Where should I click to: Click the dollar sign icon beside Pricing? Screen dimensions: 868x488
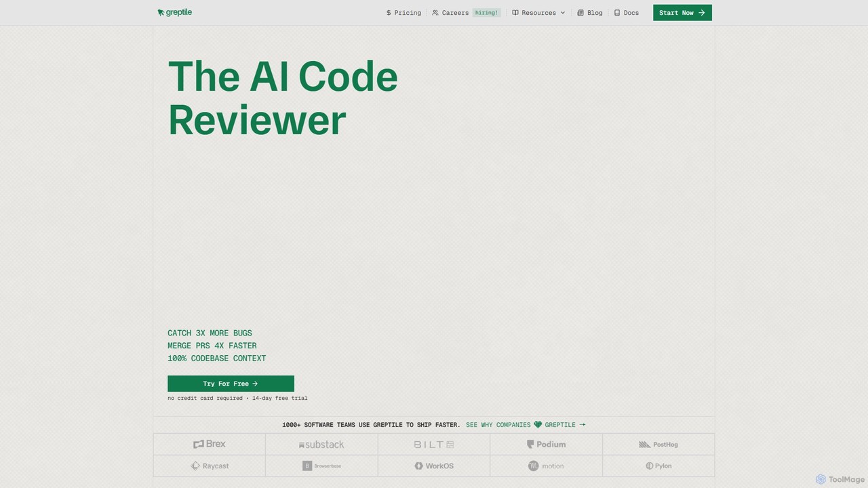pos(389,13)
